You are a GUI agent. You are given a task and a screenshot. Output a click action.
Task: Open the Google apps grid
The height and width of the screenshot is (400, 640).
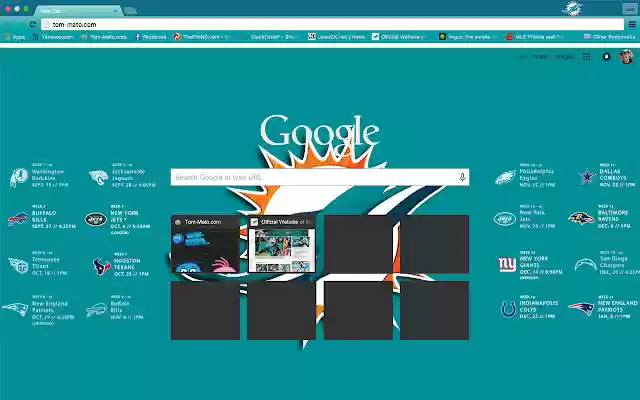tap(587, 57)
